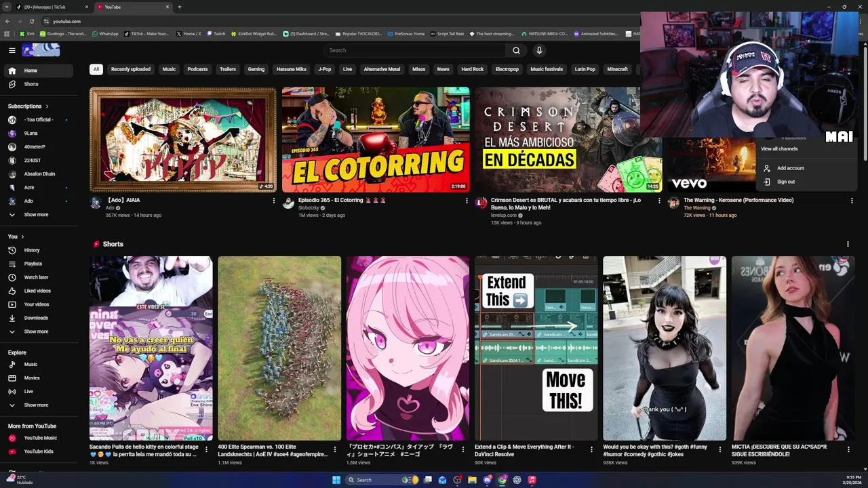The width and height of the screenshot is (868, 488).
Task: Open Home in the sidebar
Action: (38, 70)
